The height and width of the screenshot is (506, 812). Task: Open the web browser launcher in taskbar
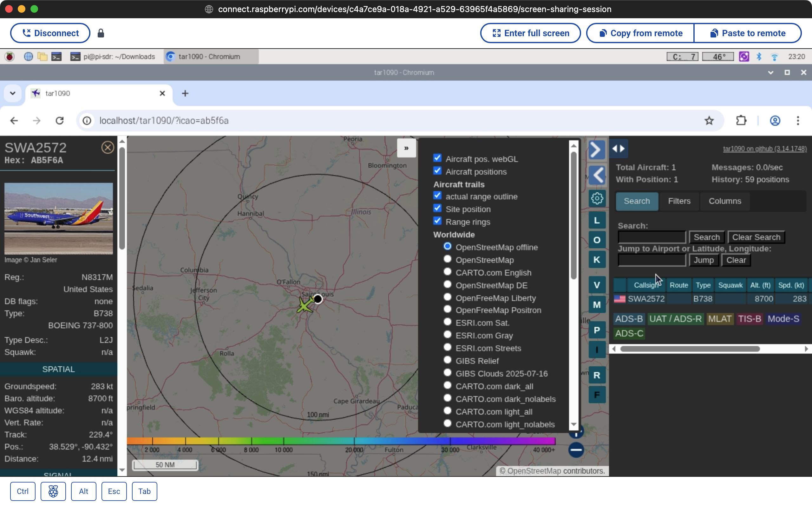point(29,57)
